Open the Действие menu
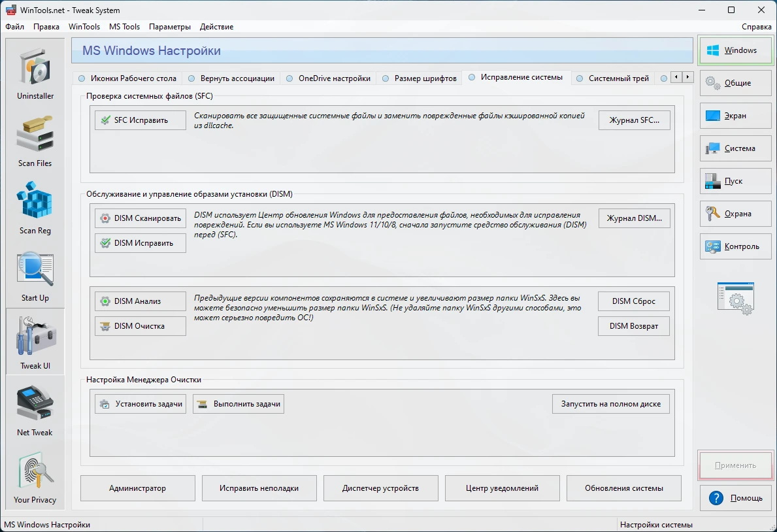Image resolution: width=777 pixels, height=532 pixels. coord(216,27)
